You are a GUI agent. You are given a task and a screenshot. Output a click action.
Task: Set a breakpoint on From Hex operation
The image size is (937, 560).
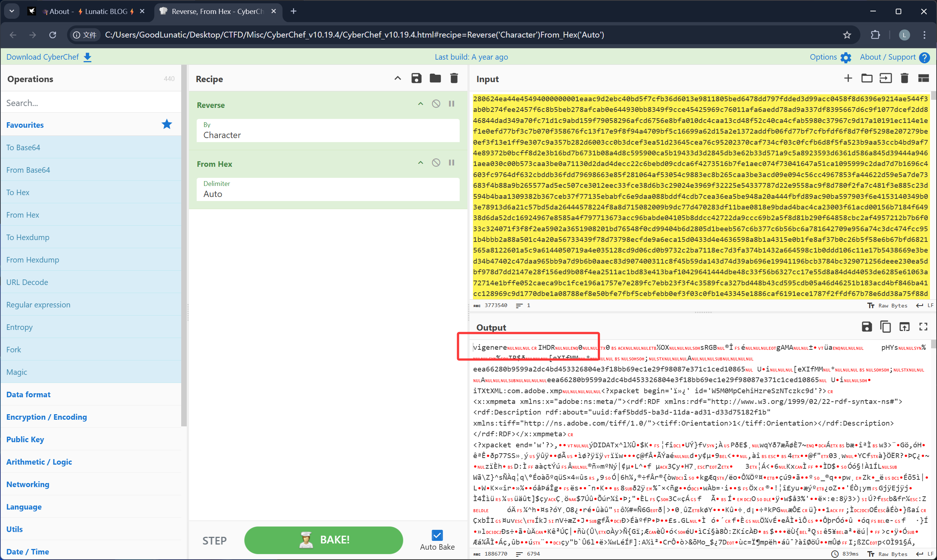point(452,163)
